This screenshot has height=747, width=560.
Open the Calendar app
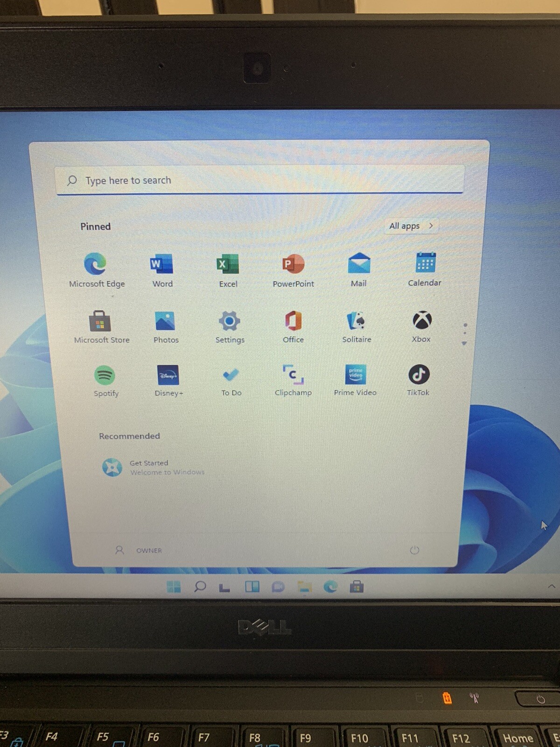coord(425,269)
